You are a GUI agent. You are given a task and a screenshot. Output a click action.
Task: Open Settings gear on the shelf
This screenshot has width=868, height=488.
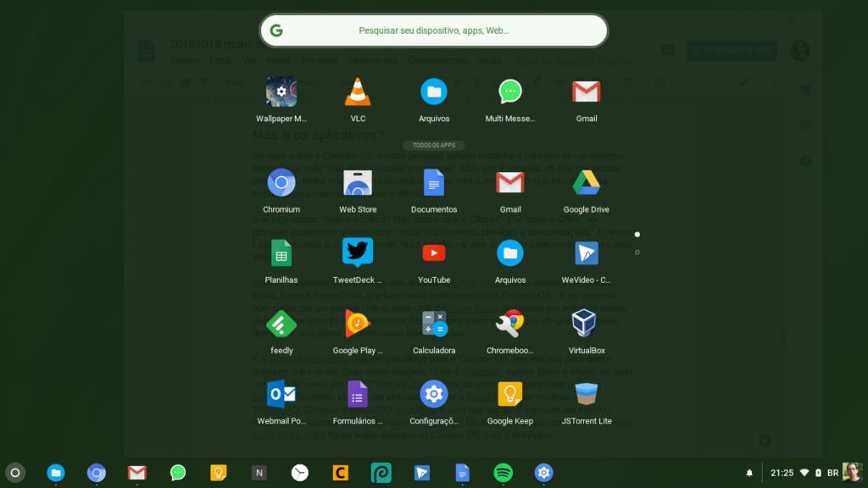543,473
